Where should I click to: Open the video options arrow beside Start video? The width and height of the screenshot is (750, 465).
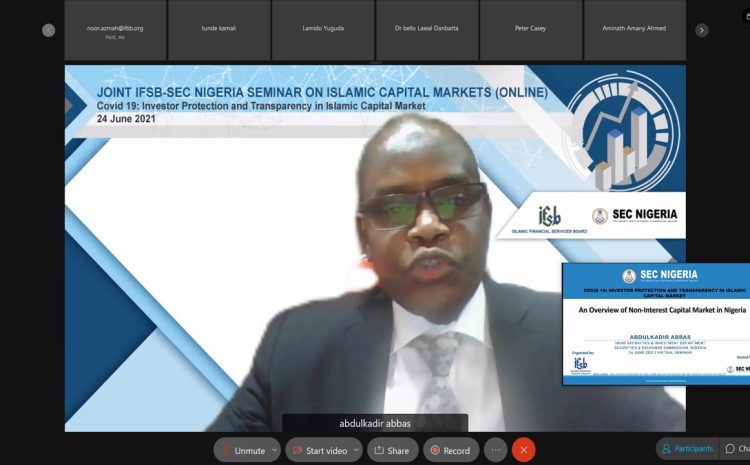tap(356, 450)
